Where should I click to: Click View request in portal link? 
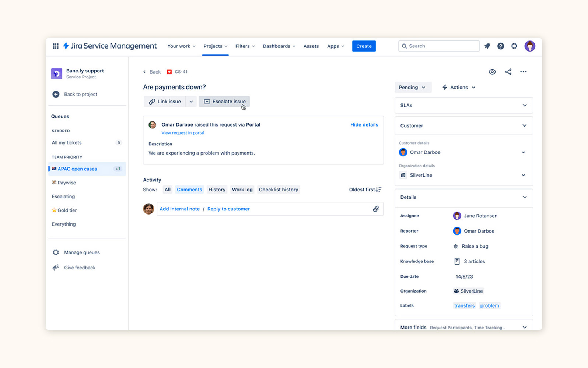coord(183,133)
